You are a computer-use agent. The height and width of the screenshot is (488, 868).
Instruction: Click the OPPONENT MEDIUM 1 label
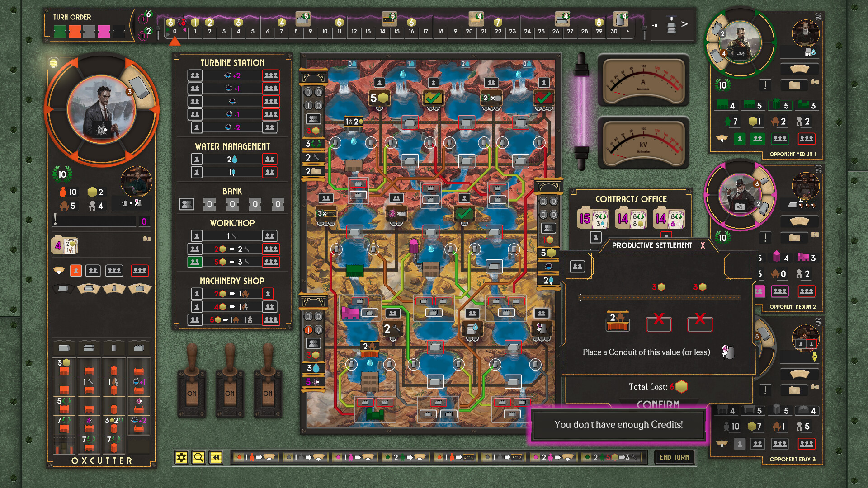point(793,155)
